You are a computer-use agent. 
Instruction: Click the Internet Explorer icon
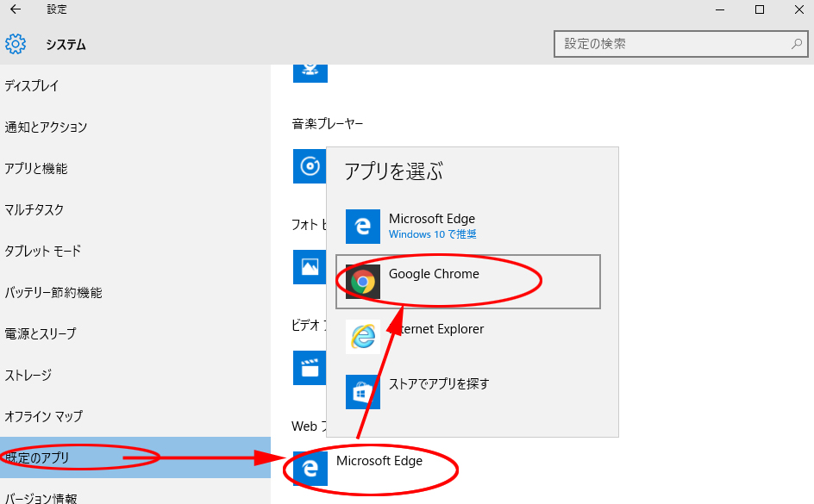pos(363,337)
